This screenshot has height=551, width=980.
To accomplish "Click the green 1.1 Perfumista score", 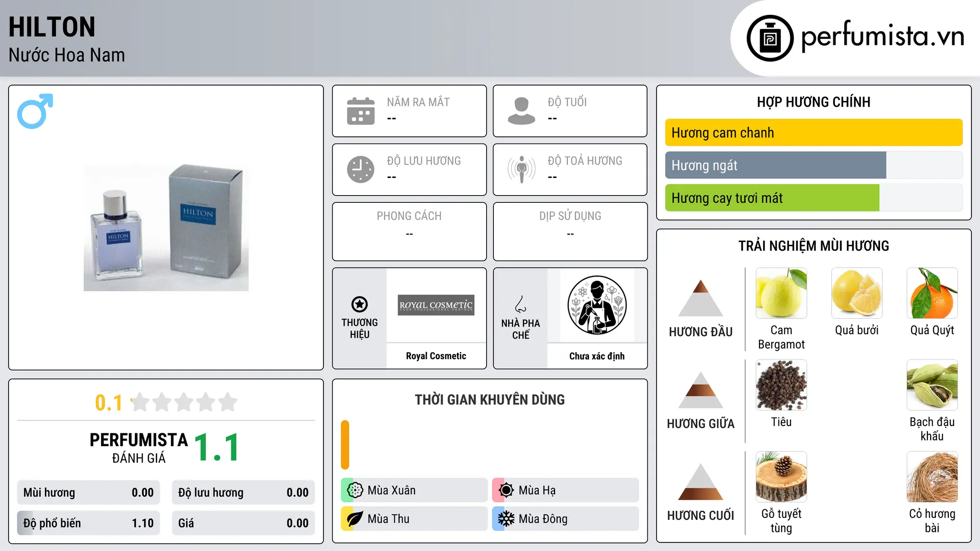I will tap(217, 447).
